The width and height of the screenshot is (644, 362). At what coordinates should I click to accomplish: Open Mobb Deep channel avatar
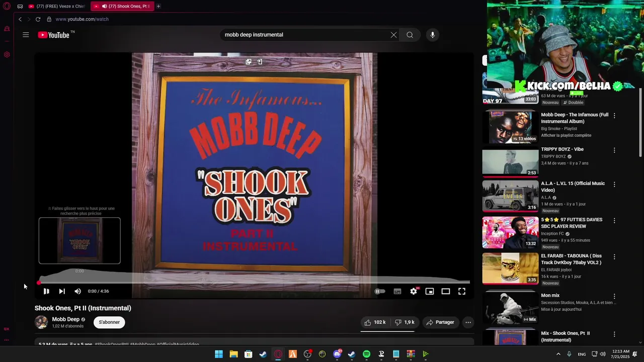coord(41,322)
